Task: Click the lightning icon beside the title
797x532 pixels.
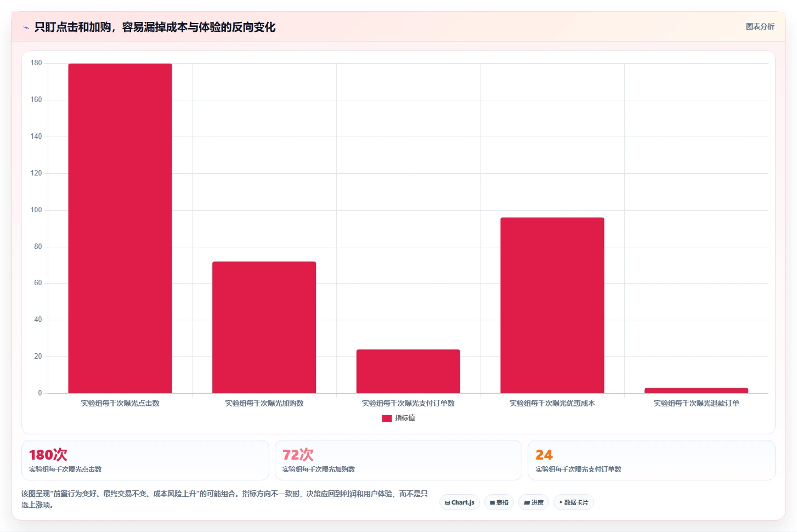Action: tap(26, 27)
